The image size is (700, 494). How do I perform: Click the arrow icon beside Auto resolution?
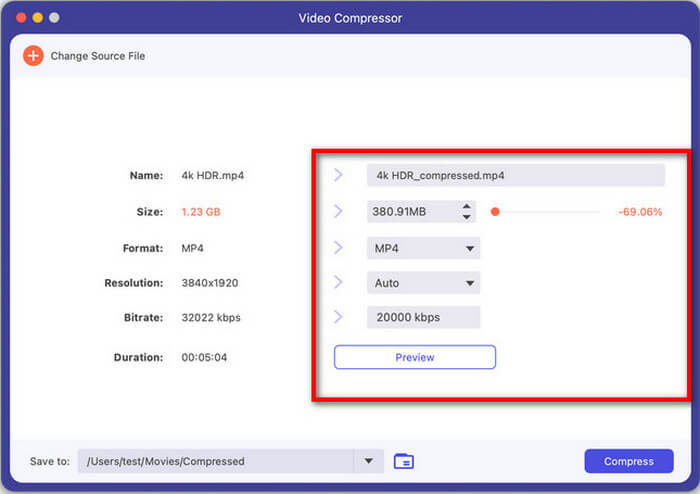[338, 283]
